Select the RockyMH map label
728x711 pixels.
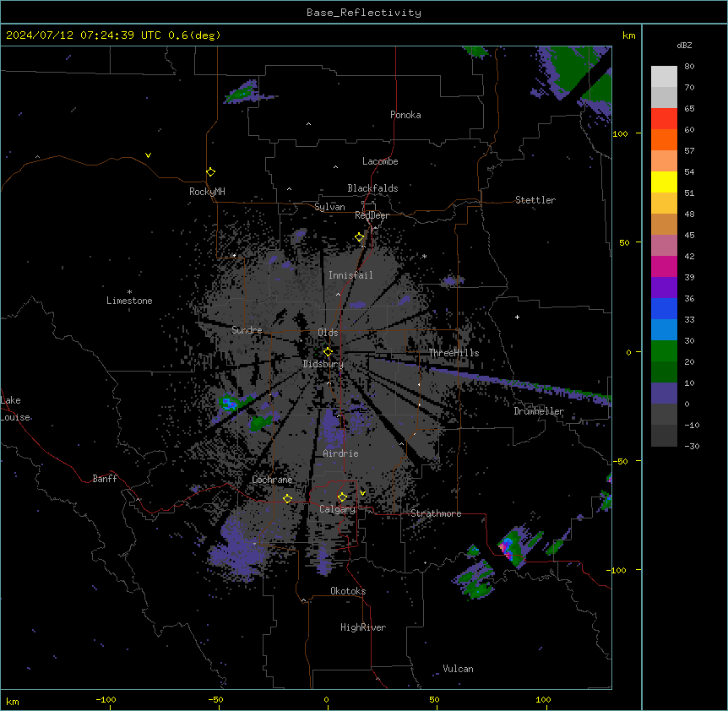click(207, 192)
